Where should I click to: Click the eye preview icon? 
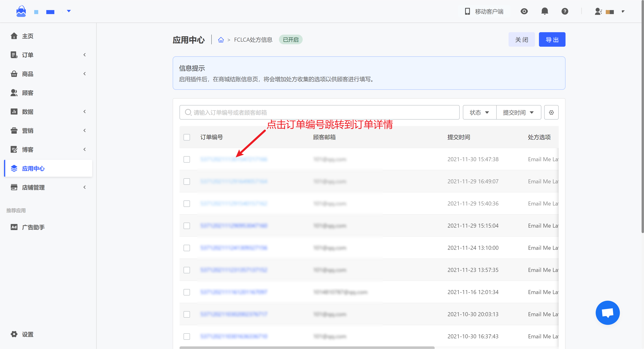click(524, 11)
